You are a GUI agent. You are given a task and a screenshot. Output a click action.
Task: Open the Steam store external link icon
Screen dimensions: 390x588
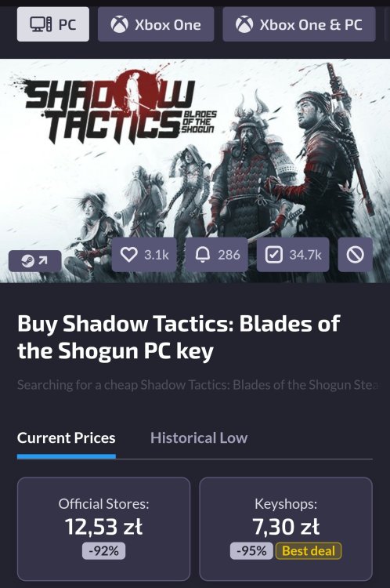point(34,260)
